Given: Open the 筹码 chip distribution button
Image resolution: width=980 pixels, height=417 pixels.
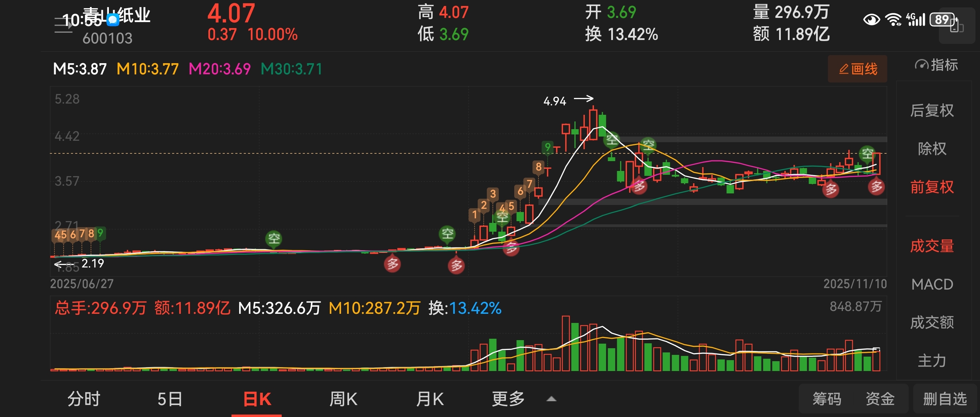Looking at the screenshot, I should (827, 399).
